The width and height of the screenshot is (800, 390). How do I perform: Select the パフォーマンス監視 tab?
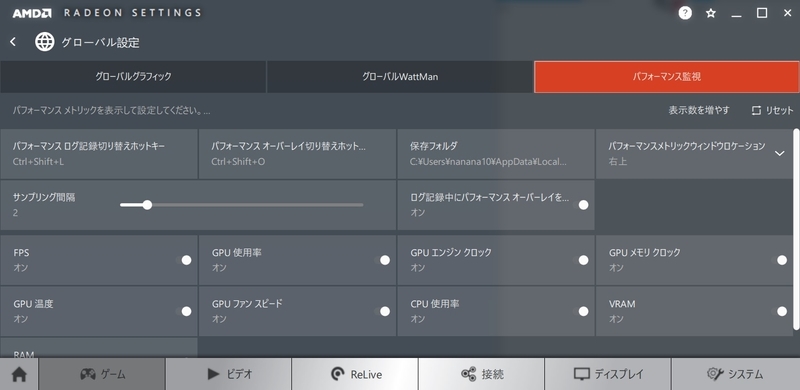pyautogui.click(x=667, y=77)
